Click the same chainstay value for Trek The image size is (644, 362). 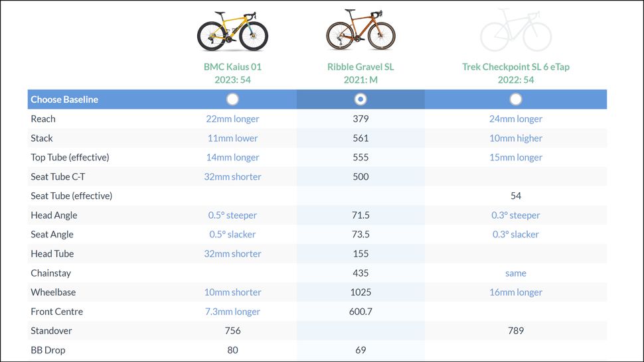point(516,273)
